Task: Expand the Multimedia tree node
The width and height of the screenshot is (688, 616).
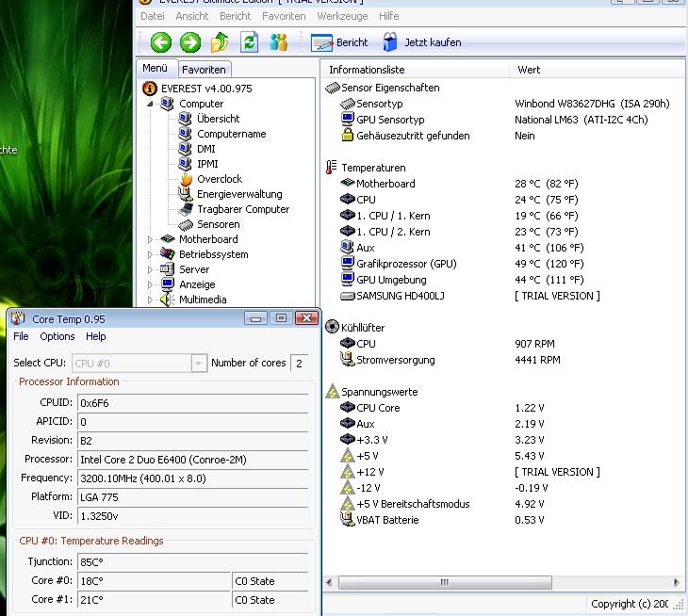Action: click(x=150, y=300)
